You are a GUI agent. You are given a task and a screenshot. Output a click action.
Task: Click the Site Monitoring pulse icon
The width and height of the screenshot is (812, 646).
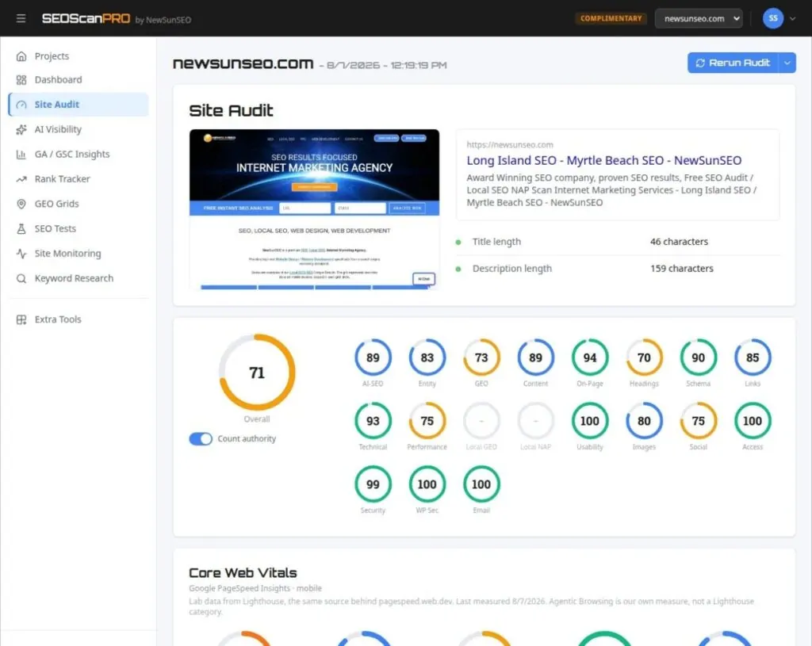[x=21, y=254]
